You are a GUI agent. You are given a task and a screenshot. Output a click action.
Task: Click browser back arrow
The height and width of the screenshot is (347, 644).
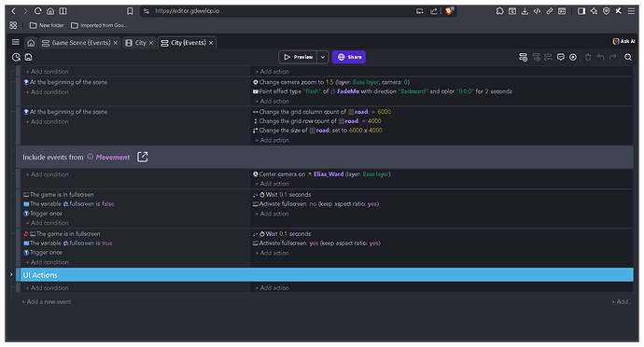pos(13,11)
